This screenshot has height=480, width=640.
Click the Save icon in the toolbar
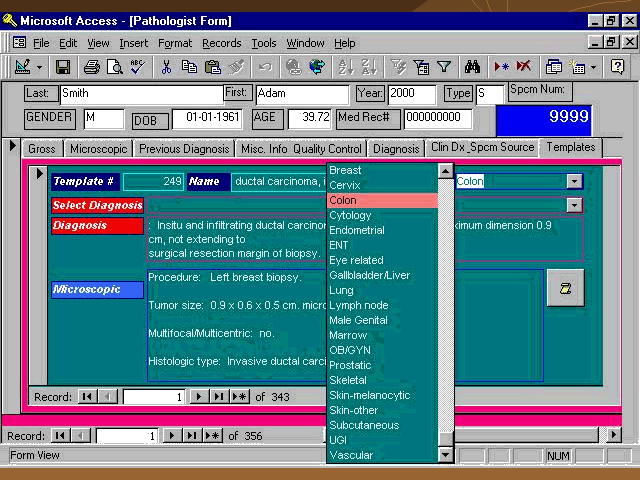pyautogui.click(x=62, y=67)
